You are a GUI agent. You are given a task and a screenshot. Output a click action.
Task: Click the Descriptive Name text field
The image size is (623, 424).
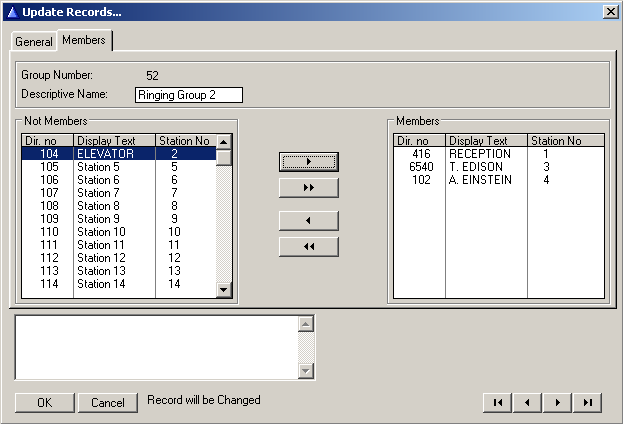pyautogui.click(x=189, y=96)
